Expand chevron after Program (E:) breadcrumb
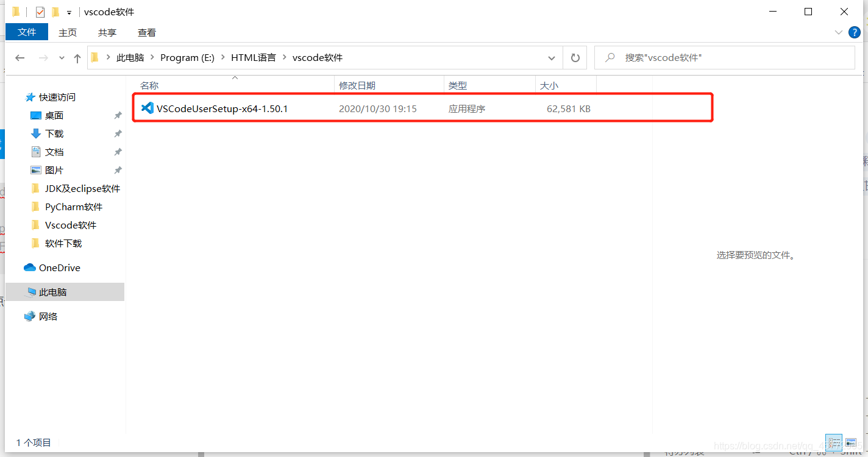Viewport: 868px width, 457px height. click(222, 58)
